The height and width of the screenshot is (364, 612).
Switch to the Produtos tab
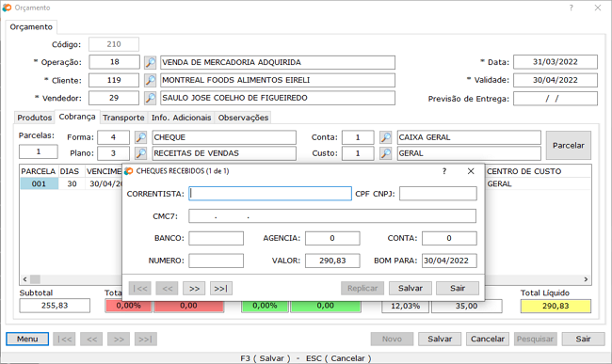pos(34,118)
